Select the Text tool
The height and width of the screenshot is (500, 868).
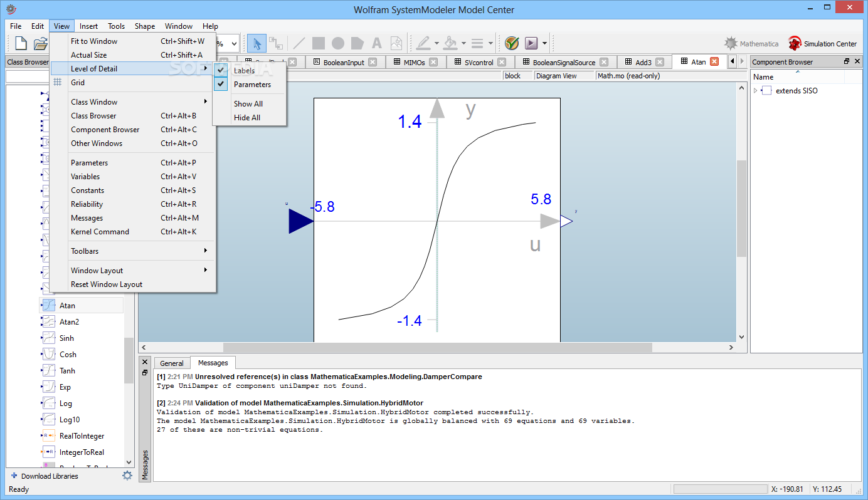click(x=377, y=43)
